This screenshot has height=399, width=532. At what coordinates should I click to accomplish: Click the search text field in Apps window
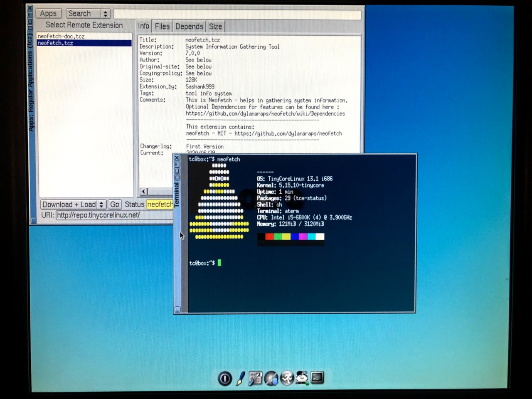click(237, 15)
